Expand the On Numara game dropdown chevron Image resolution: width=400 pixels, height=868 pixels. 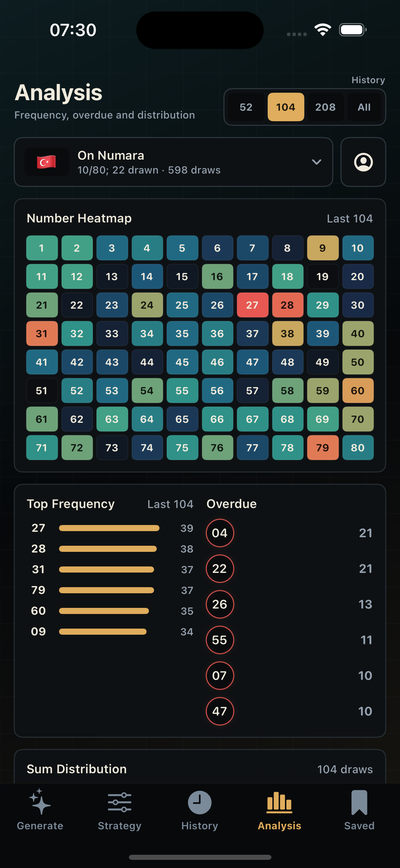click(x=316, y=162)
